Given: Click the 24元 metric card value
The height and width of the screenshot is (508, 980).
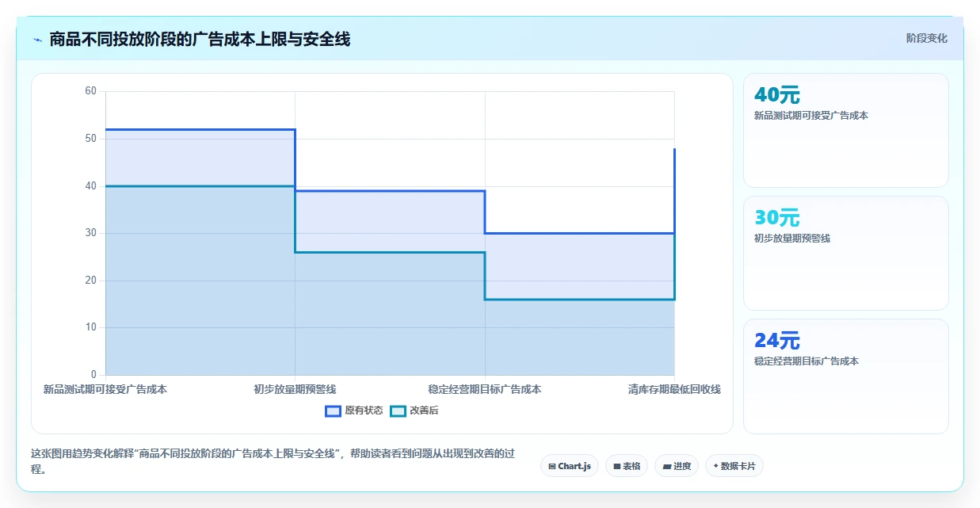Looking at the screenshot, I should pos(777,341).
